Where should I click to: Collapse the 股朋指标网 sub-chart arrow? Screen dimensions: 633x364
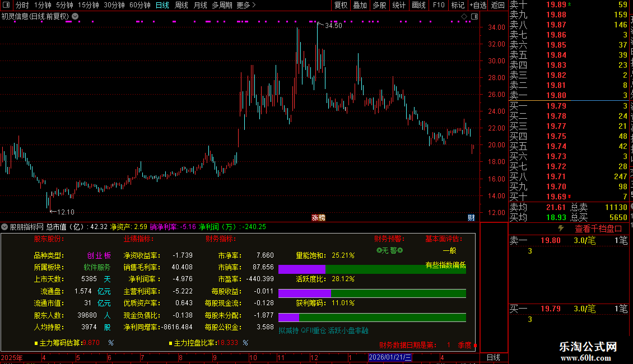4,227
